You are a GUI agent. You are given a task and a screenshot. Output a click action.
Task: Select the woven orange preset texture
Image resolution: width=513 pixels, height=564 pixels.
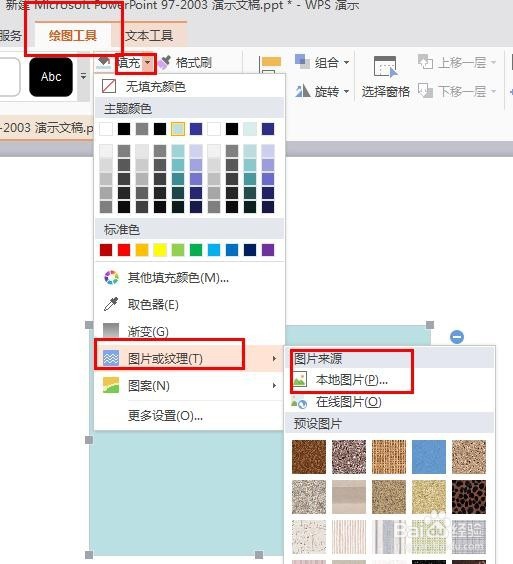coord(389,456)
